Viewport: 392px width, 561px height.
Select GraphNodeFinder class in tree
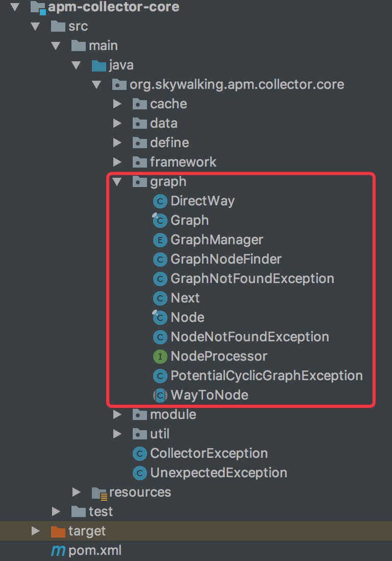(x=226, y=259)
